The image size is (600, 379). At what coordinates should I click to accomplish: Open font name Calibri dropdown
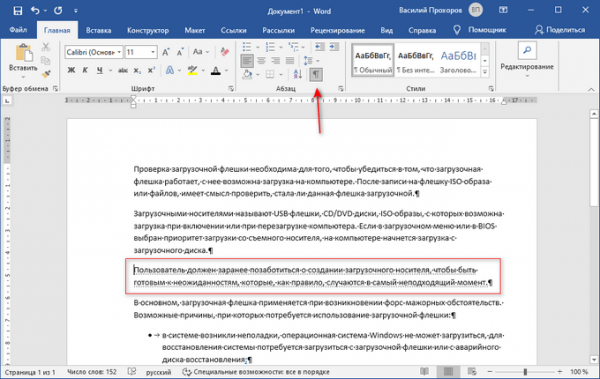(119, 52)
